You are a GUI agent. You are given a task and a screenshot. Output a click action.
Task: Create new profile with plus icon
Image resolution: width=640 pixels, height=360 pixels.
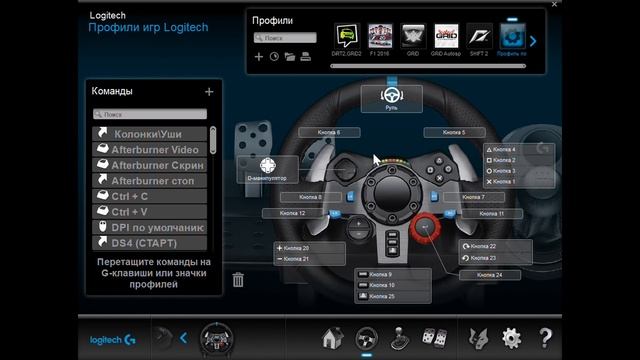click(259, 56)
